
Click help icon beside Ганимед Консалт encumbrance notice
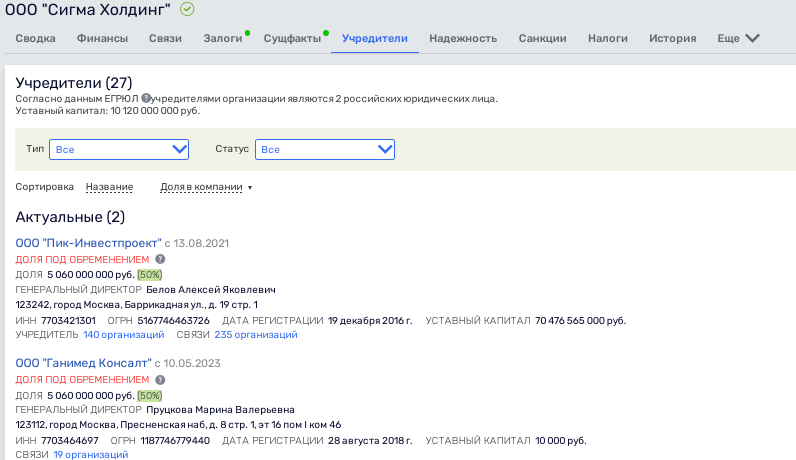pos(160,380)
